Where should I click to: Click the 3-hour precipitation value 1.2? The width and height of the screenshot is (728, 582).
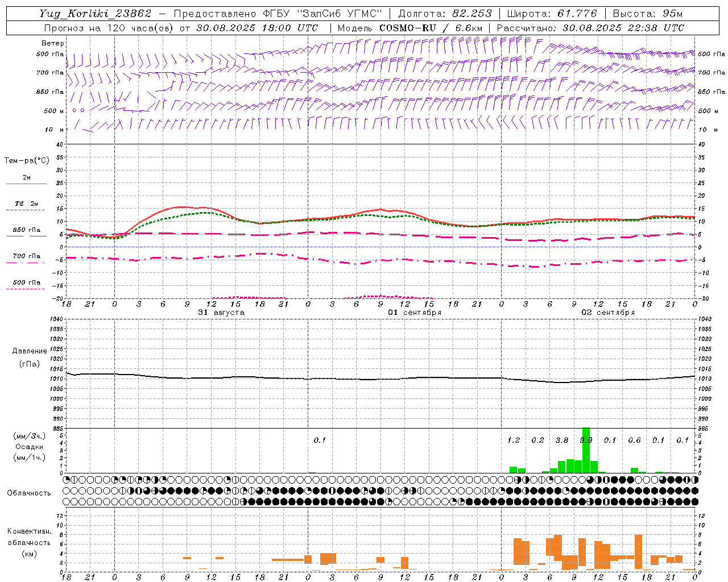[x=514, y=440]
